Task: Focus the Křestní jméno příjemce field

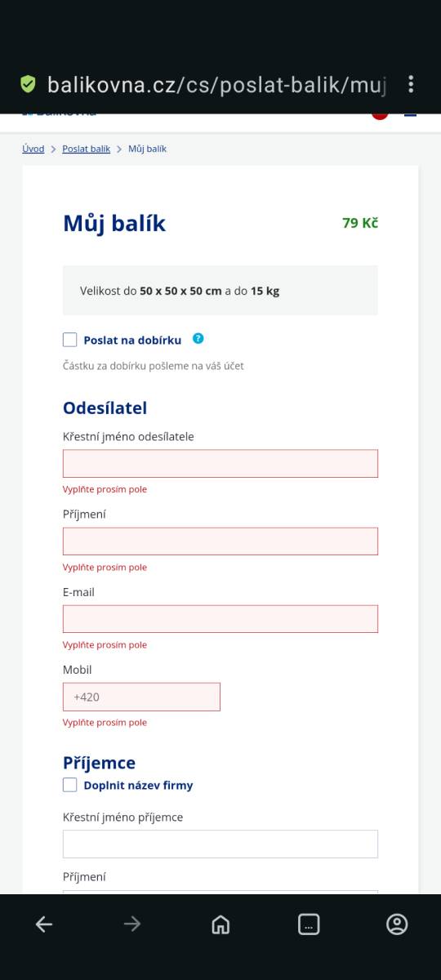Action: pos(220,844)
